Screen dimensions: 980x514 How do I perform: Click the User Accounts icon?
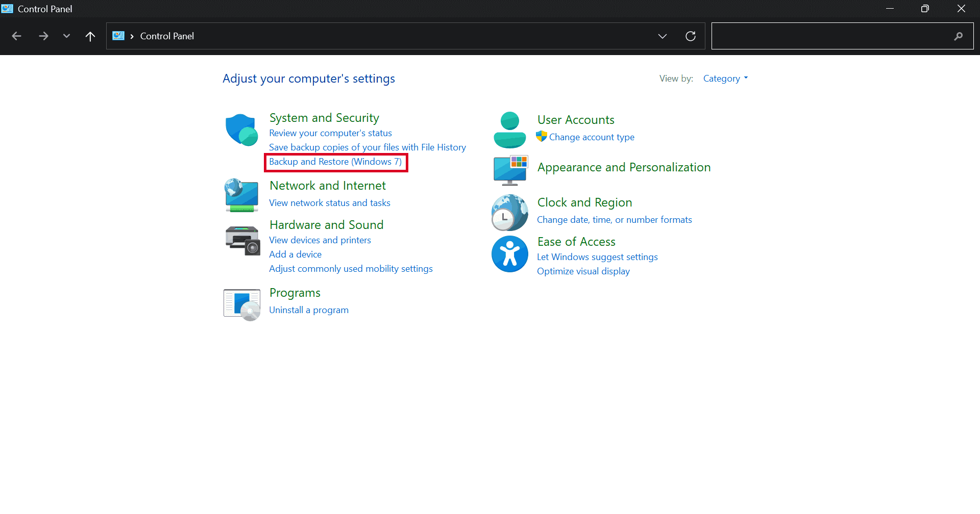pyautogui.click(x=509, y=130)
